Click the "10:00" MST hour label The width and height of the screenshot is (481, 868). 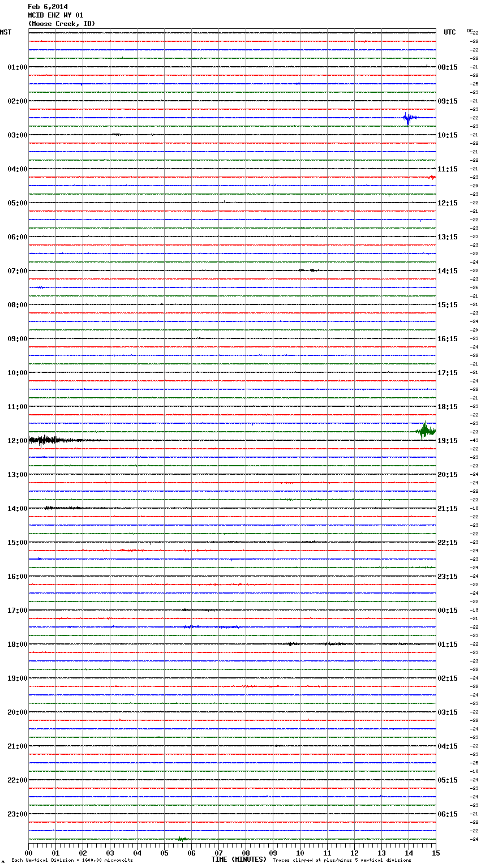(18, 373)
